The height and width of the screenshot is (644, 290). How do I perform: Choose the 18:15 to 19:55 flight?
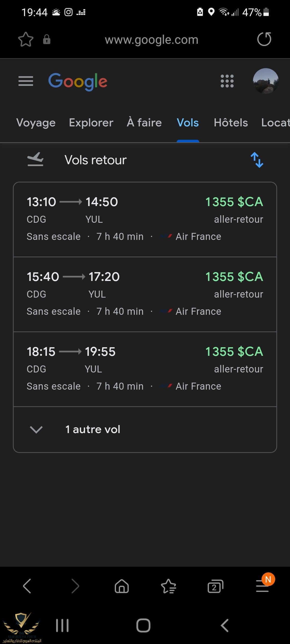tap(145, 369)
